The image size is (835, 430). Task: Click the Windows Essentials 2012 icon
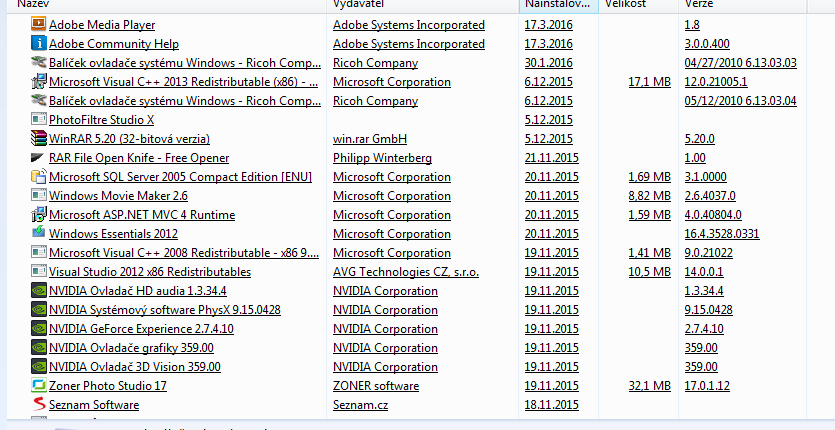[39, 233]
